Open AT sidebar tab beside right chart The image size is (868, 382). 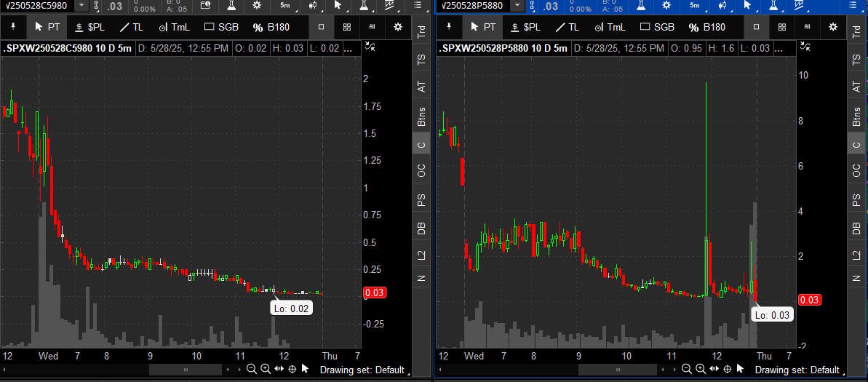(856, 87)
